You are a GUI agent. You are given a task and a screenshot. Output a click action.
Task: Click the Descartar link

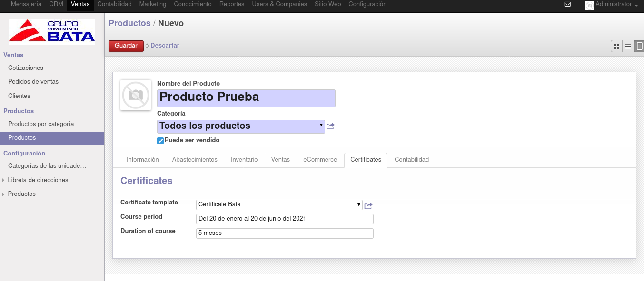pos(165,46)
